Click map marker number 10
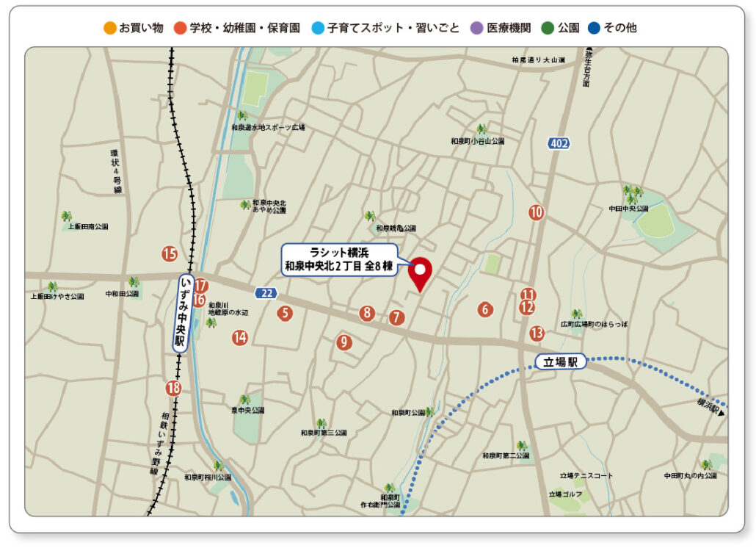This screenshot has width=756, height=548. click(536, 212)
